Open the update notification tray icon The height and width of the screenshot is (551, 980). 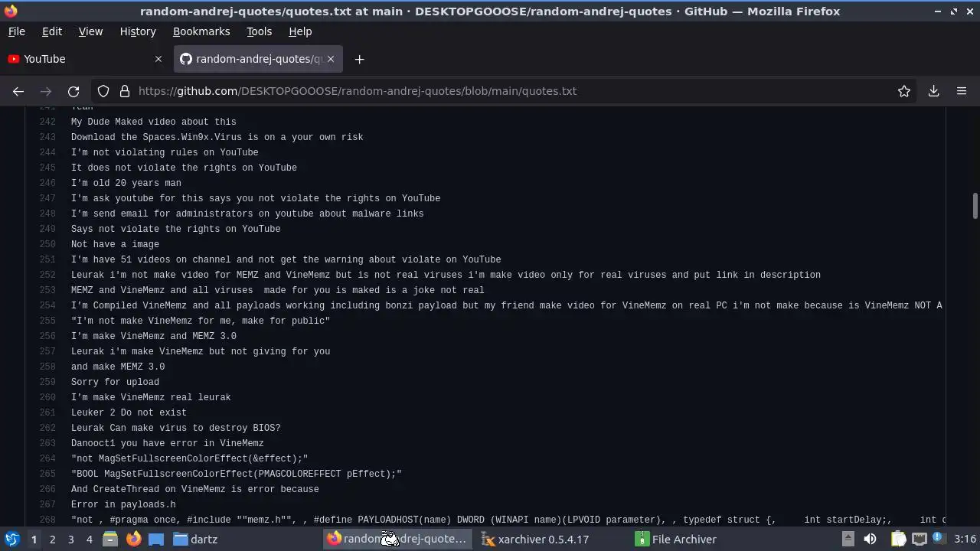937,539
